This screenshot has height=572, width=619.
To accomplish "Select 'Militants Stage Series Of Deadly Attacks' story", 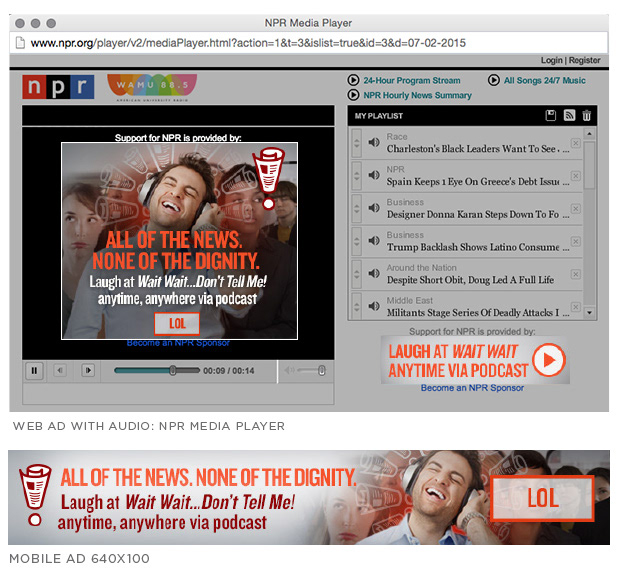I will point(478,313).
